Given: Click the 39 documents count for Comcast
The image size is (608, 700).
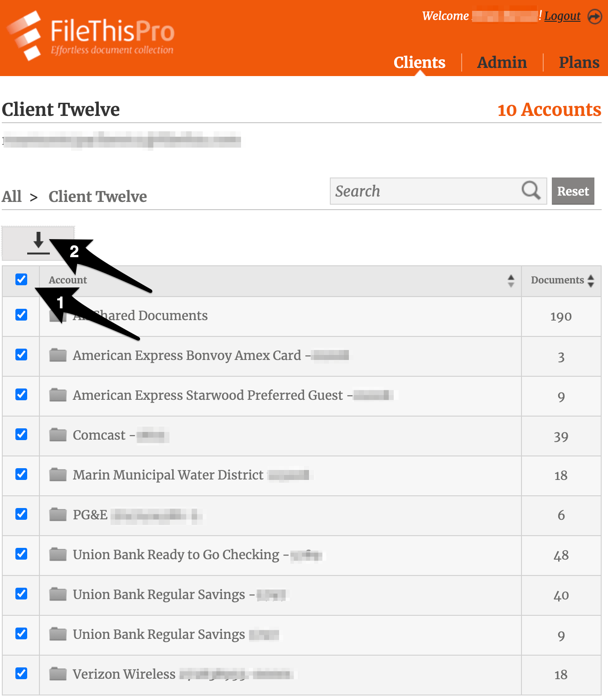Looking at the screenshot, I should click(x=561, y=436).
